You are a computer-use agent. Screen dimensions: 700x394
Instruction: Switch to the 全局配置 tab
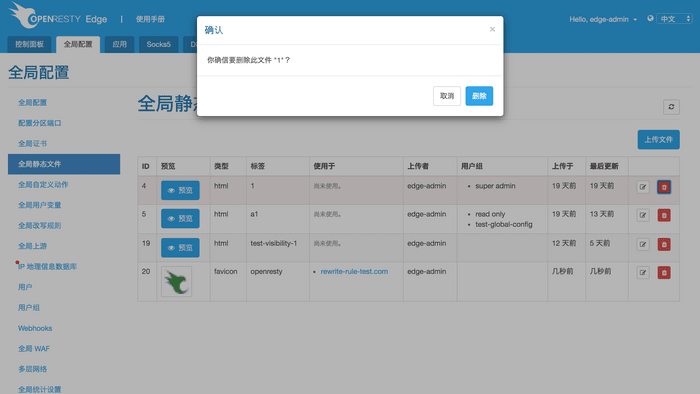[x=78, y=44]
